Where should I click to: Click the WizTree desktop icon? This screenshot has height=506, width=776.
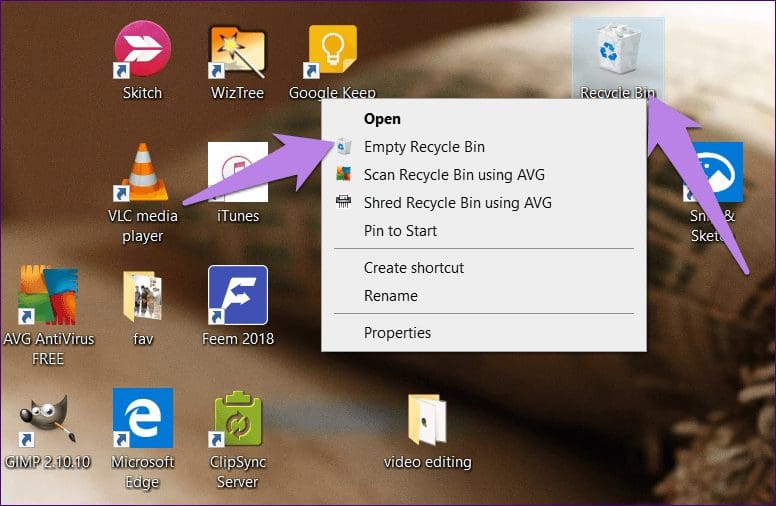pos(237,51)
